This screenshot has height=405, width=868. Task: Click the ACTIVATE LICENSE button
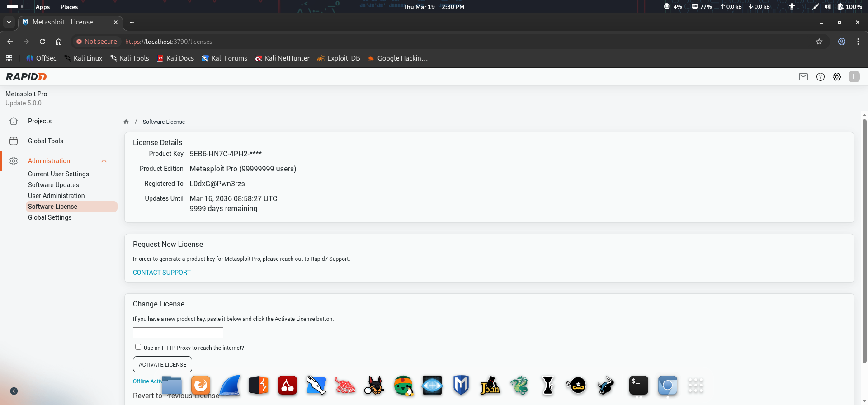[162, 364]
